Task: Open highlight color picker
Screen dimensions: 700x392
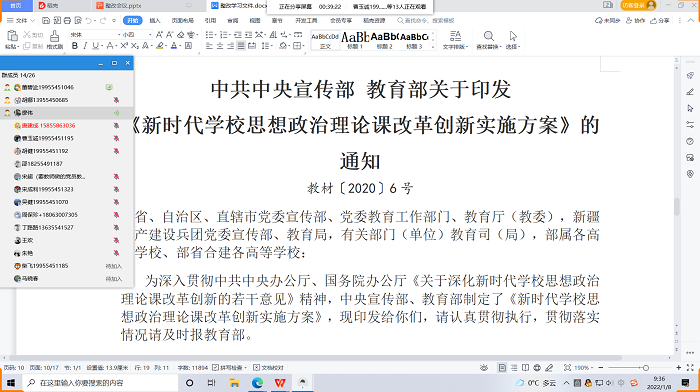Action: (159, 46)
